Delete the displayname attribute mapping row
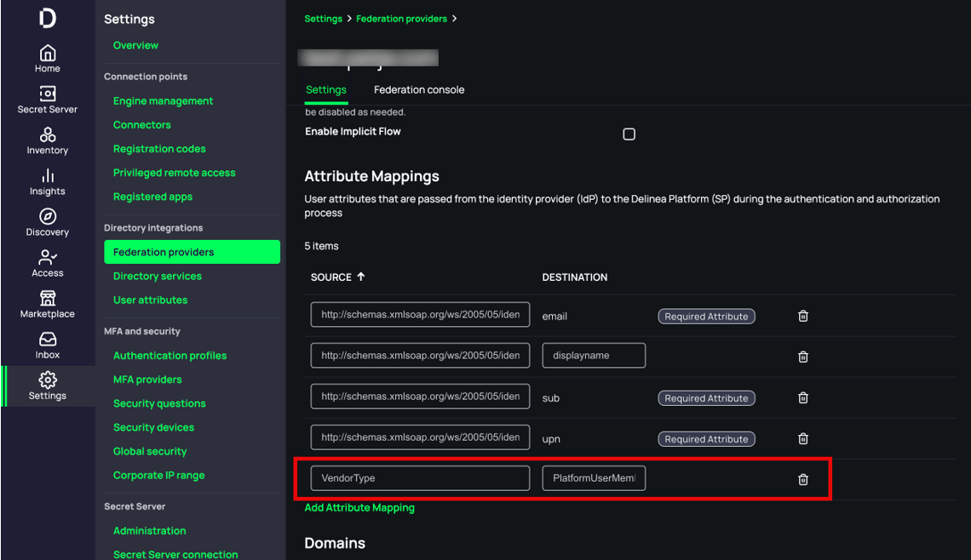 coord(803,357)
